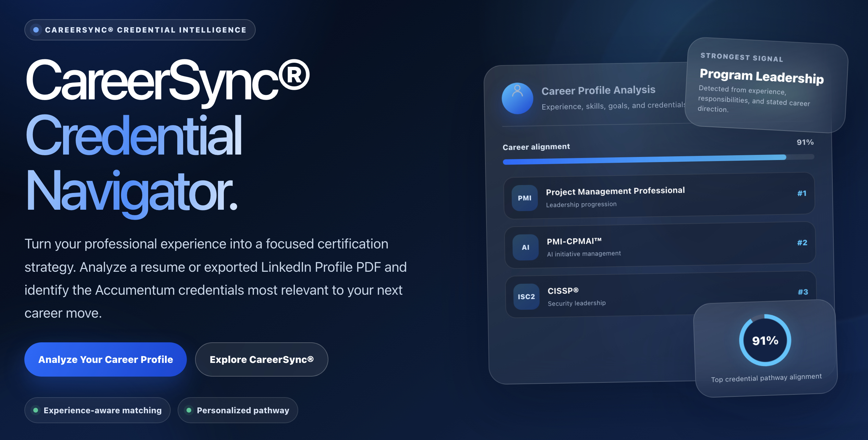The image size is (868, 440).
Task: Click the blue dot in header badge
Action: (x=36, y=30)
